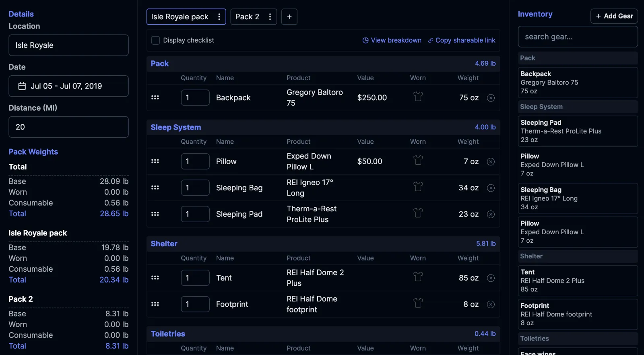The width and height of the screenshot is (644, 355).
Task: Remove the Backpack item from pack
Action: [491, 98]
